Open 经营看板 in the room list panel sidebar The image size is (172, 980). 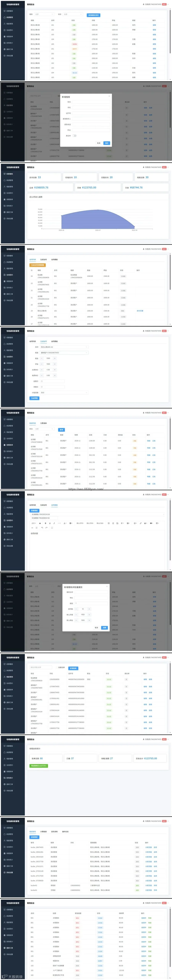(x=10, y=11)
